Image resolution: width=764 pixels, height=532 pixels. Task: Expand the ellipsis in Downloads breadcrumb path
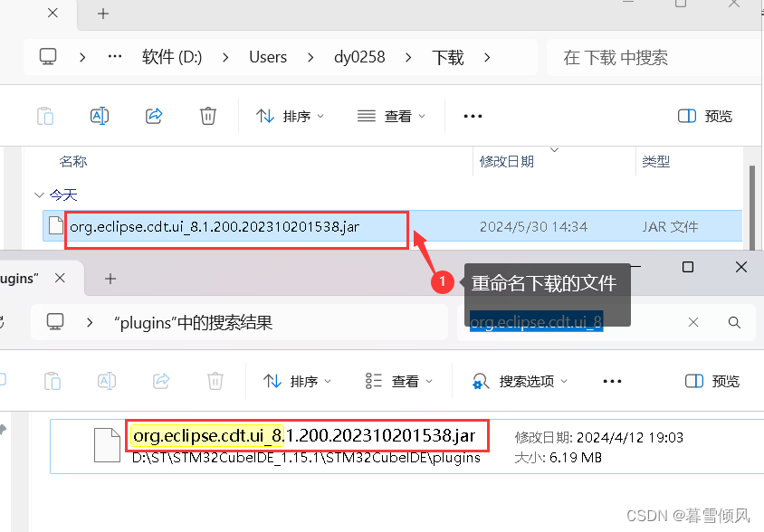[x=115, y=57]
